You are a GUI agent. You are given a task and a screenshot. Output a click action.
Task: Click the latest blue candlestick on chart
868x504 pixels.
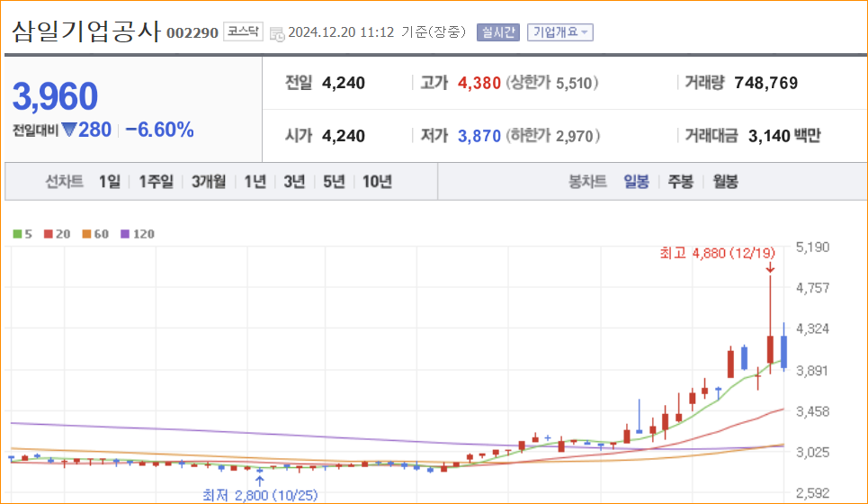[783, 351]
